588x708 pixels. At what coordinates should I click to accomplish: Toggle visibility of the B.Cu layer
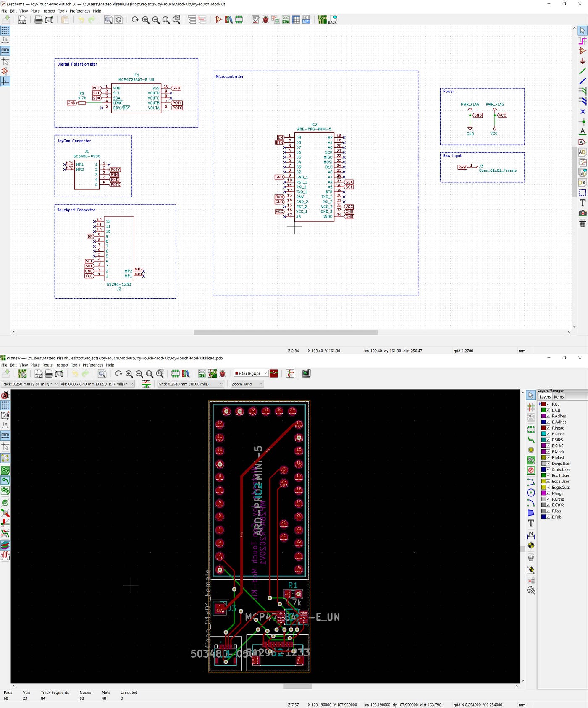click(548, 410)
